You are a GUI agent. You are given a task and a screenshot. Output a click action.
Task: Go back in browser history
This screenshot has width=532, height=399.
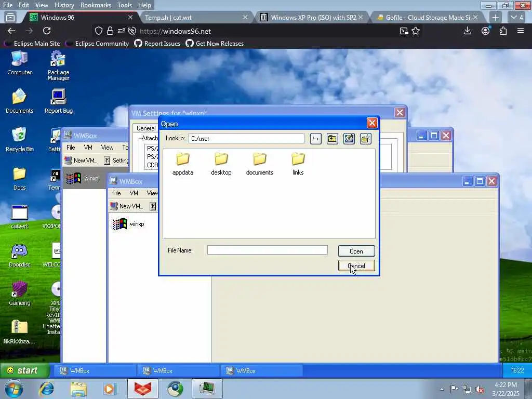11,31
